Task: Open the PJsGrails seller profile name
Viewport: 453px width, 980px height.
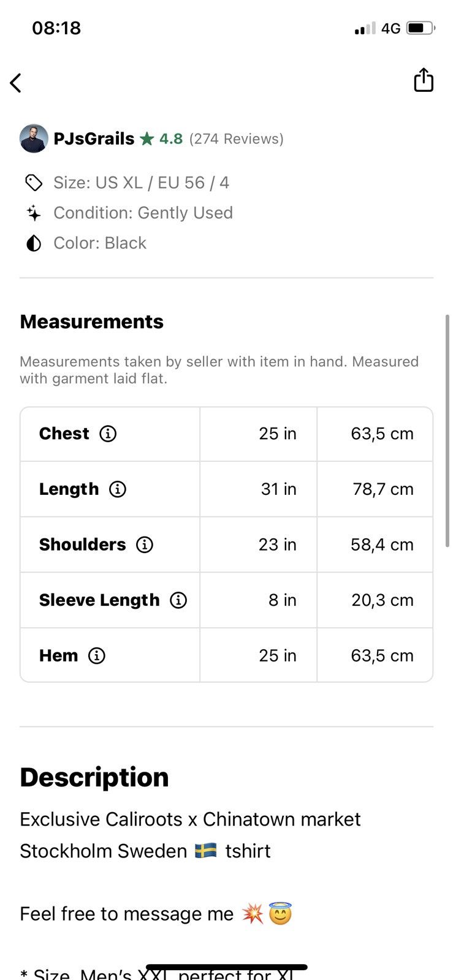Action: [x=94, y=139]
